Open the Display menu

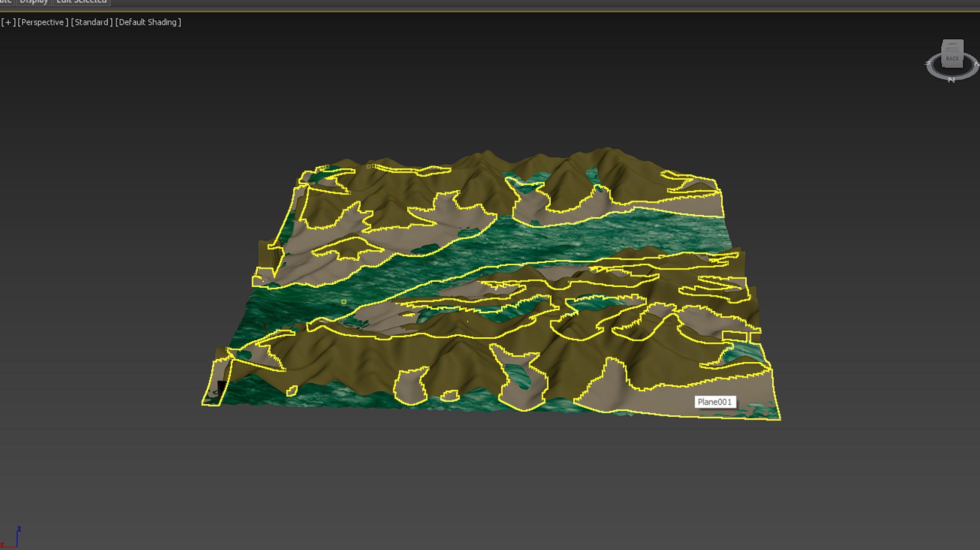(x=34, y=2)
